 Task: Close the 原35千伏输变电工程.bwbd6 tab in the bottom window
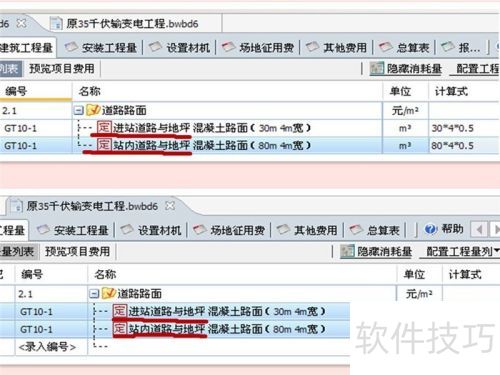pyautogui.click(x=170, y=206)
